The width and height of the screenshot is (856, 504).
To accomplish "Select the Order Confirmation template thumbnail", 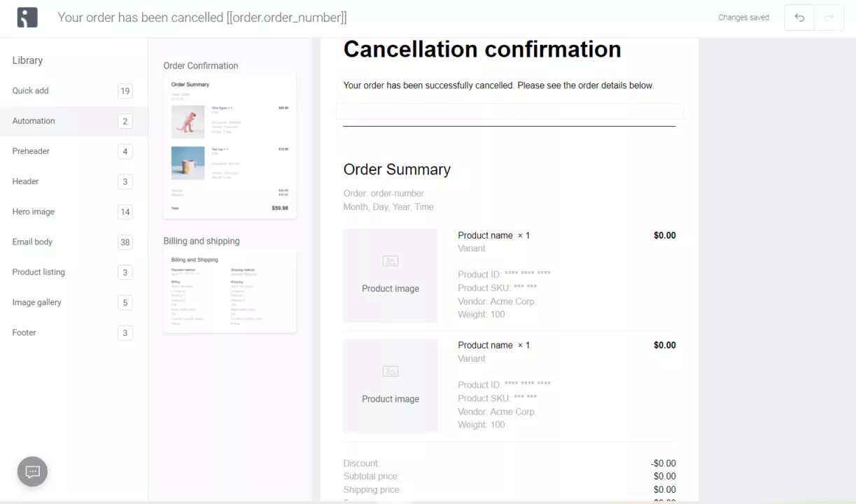I will [x=230, y=144].
